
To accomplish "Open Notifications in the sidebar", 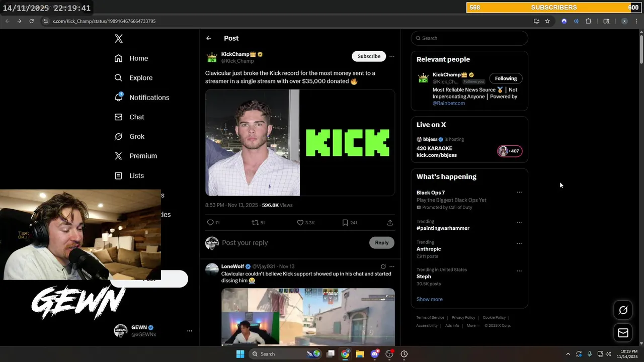I will [x=142, y=98].
